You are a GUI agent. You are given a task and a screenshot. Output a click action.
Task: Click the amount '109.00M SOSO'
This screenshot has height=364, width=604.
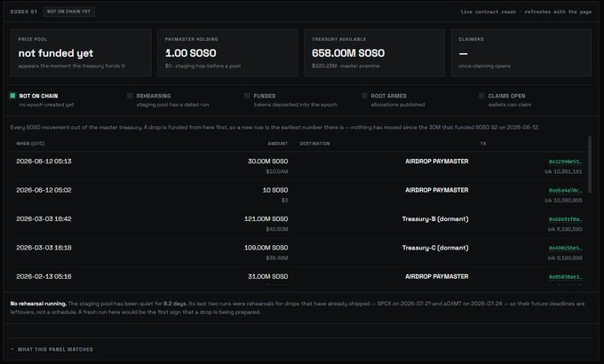266,248
